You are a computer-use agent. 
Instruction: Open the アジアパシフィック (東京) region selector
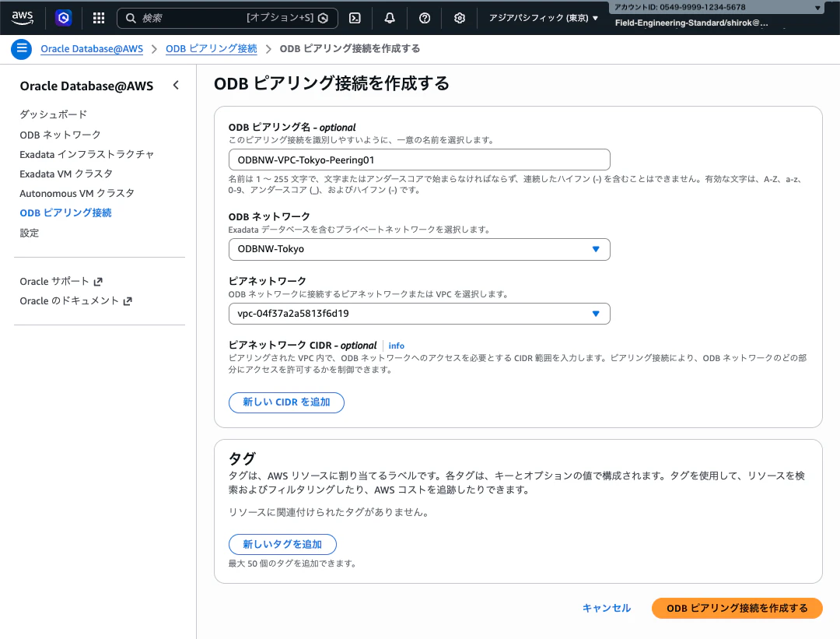coord(543,18)
